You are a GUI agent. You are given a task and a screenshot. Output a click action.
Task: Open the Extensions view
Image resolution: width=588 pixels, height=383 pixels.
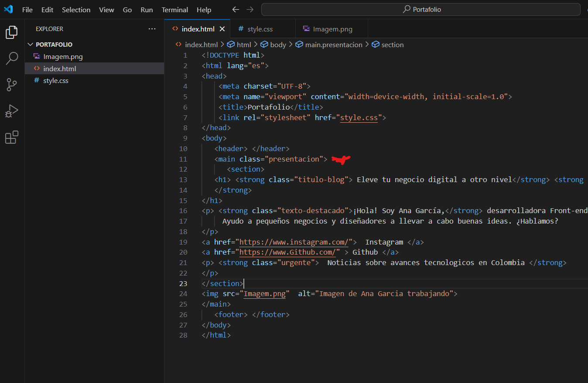coord(12,137)
